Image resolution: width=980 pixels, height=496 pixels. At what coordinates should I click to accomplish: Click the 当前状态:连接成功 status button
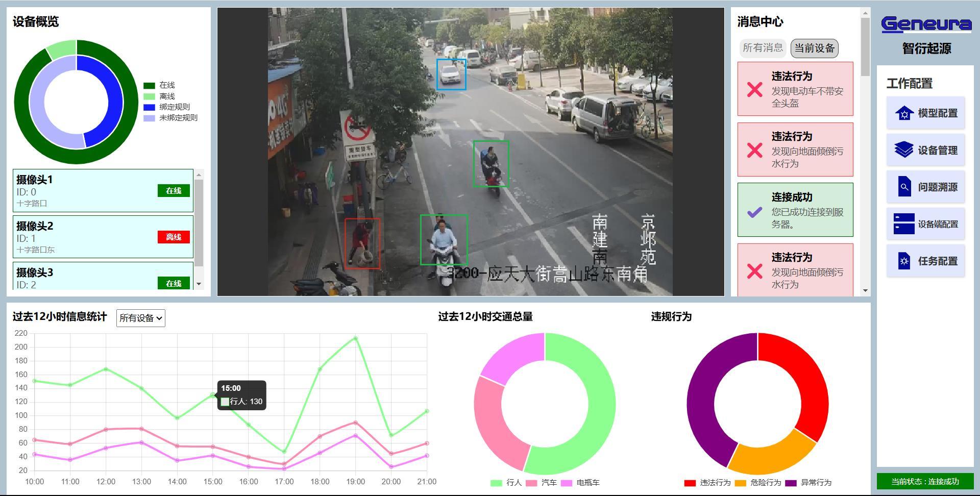pos(925,481)
